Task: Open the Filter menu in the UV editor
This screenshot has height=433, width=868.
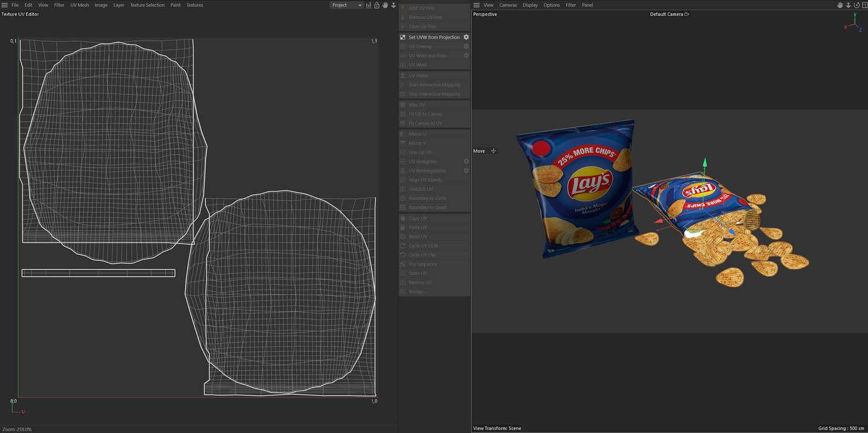Action: pyautogui.click(x=59, y=5)
